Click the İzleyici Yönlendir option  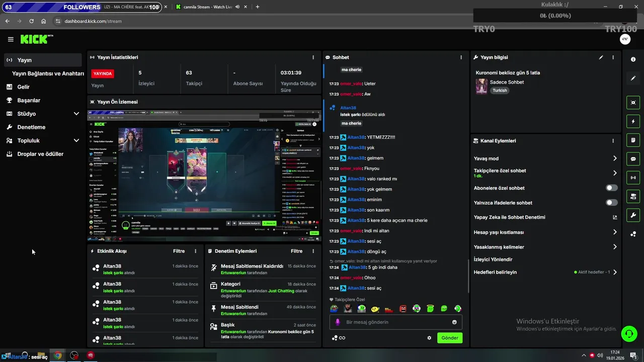click(x=493, y=259)
